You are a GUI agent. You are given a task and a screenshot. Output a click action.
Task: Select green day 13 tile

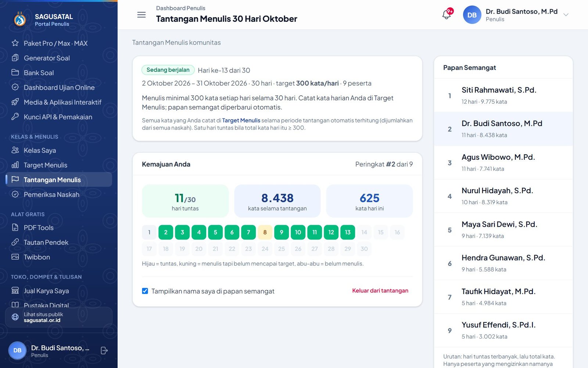tap(348, 232)
